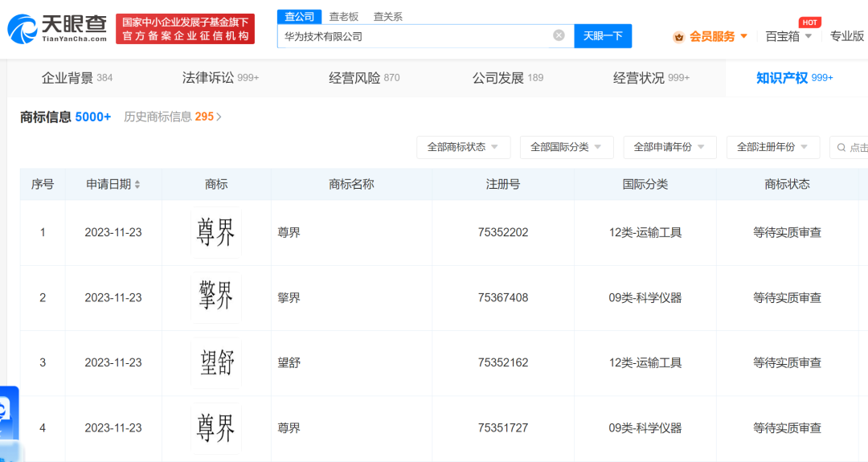Expand the 全部国际分类 filter dropdown
The height and width of the screenshot is (462, 868).
click(567, 147)
